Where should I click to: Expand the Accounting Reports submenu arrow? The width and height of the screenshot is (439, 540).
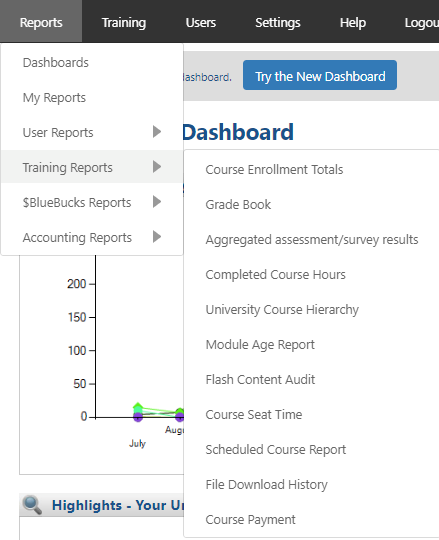pyautogui.click(x=157, y=237)
